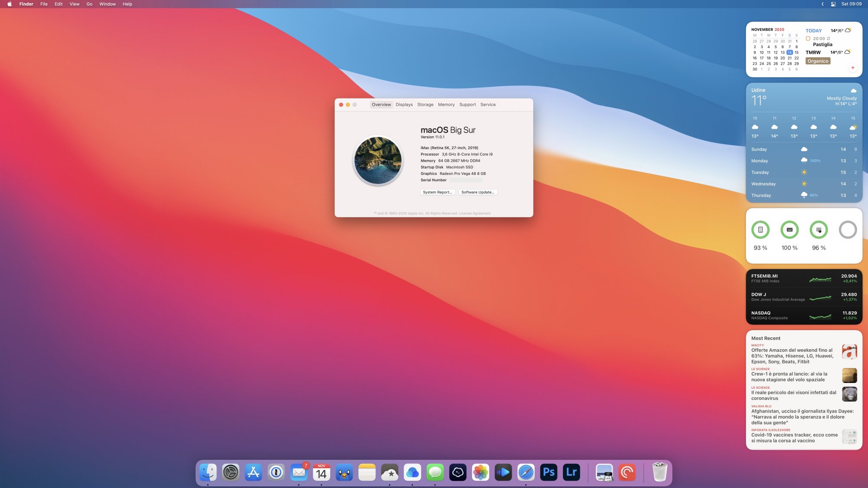Open the pericolo dei visoni news story

pos(804,394)
